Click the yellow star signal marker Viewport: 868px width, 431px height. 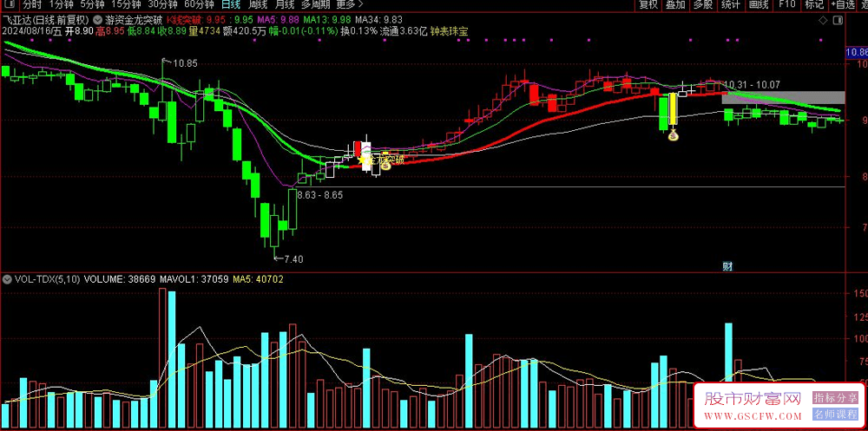(x=363, y=160)
